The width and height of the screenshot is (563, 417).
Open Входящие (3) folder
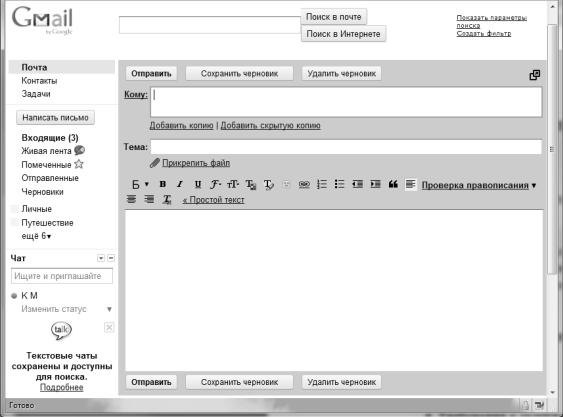[x=50, y=138]
